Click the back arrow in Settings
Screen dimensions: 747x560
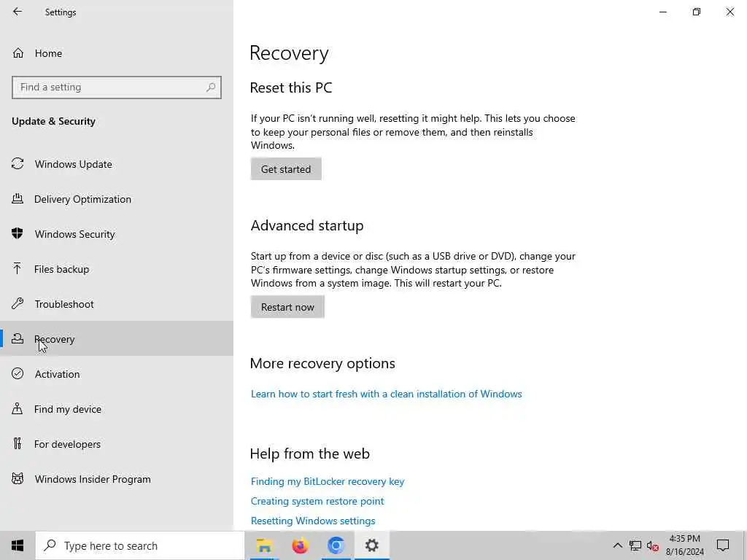18,12
